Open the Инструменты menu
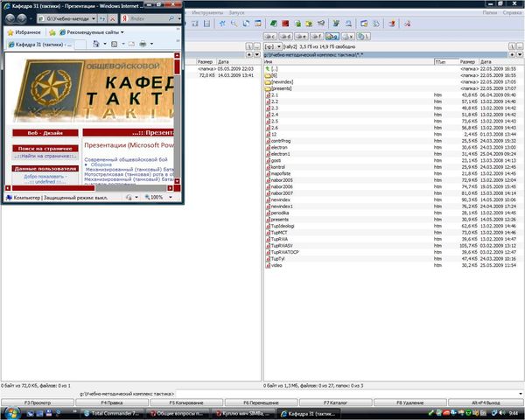525x420 pixels. click(206, 12)
